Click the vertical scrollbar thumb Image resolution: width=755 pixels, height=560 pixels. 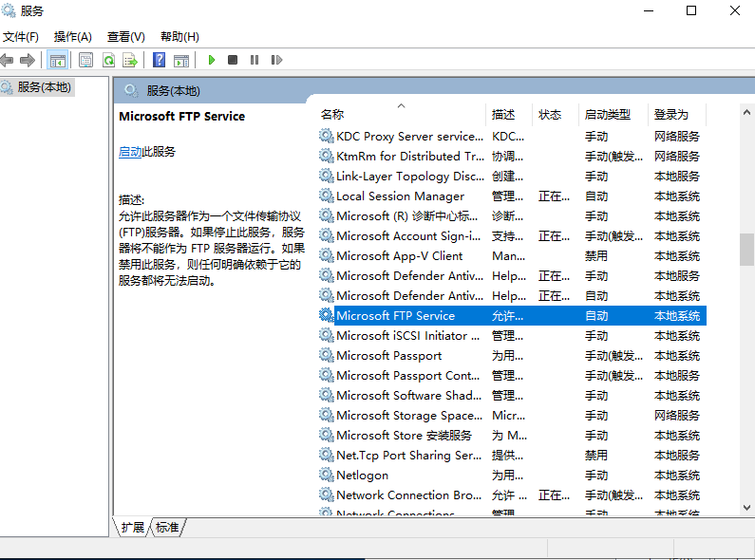click(746, 250)
